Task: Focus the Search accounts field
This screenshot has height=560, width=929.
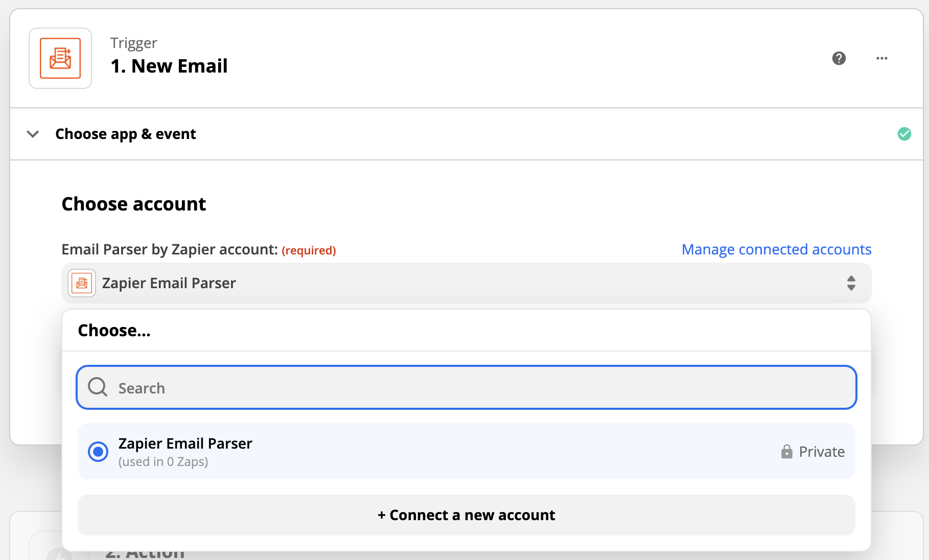Action: (x=466, y=387)
